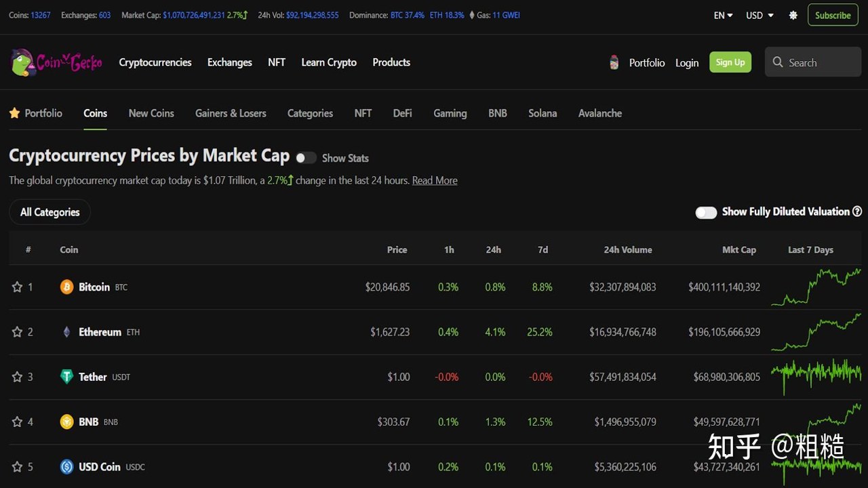Sort table by 24h Volume column header
This screenshot has height=488, width=868.
628,250
